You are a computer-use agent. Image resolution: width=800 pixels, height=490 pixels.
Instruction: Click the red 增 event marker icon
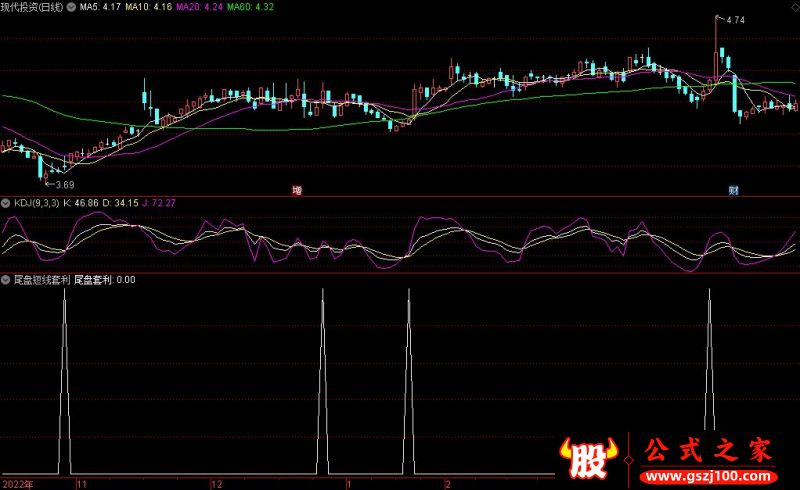click(296, 189)
